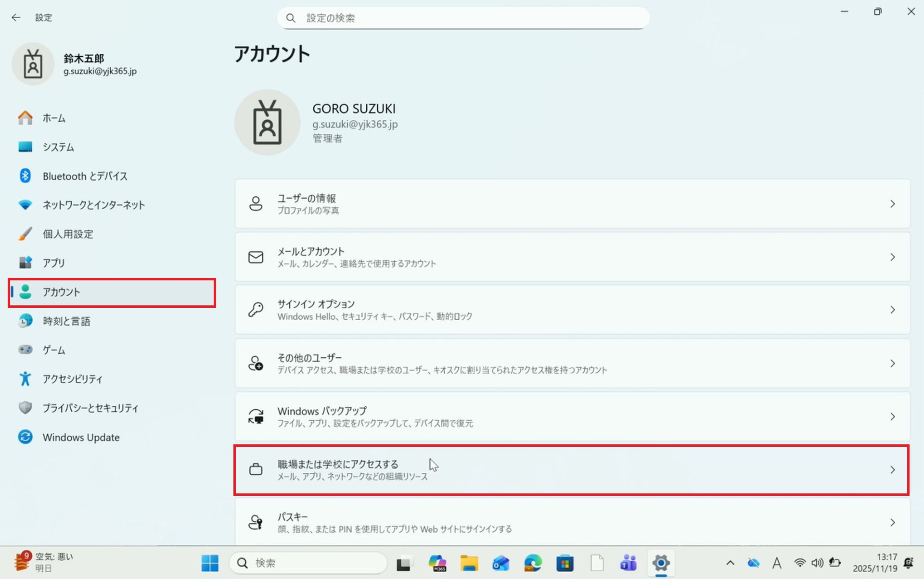Open 時刻と言語 settings
Screen dimensions: 924x579
click(66, 321)
